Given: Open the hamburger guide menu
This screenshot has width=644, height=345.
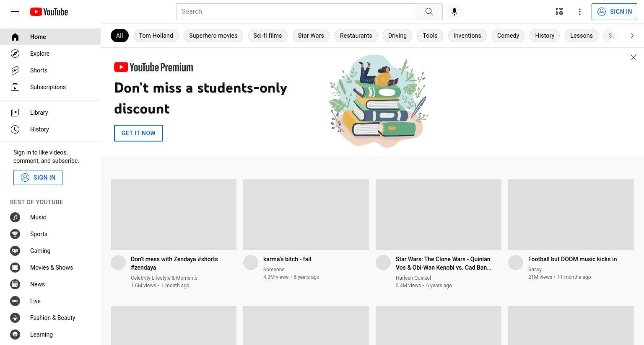Looking at the screenshot, I should [x=15, y=12].
